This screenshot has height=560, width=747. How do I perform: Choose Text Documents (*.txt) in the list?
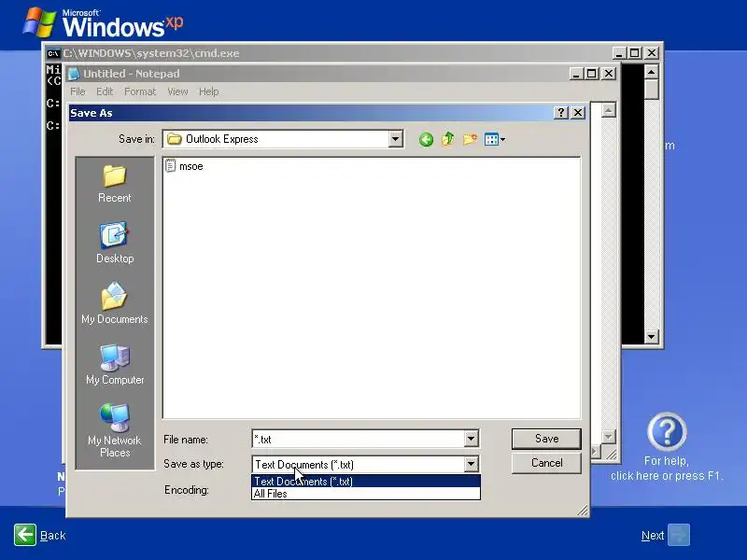coord(365,481)
